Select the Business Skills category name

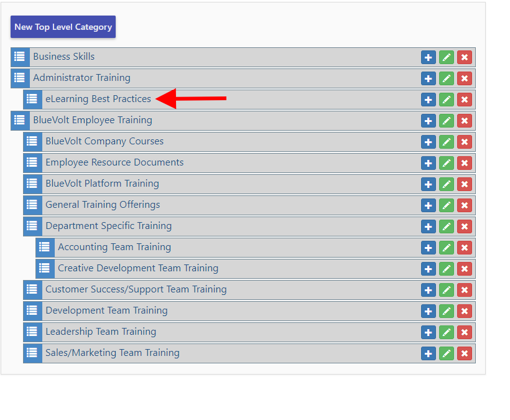[x=63, y=57]
